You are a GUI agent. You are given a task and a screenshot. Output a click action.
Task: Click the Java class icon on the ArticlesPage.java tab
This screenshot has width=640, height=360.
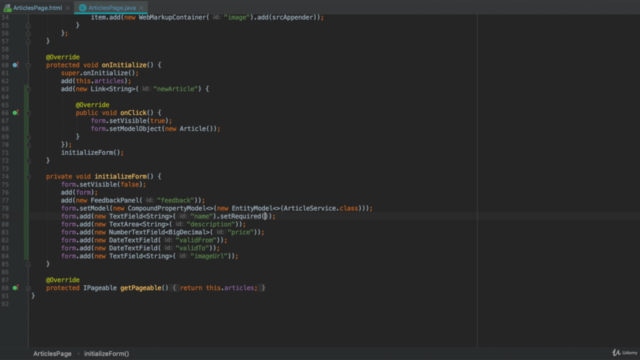tap(83, 8)
